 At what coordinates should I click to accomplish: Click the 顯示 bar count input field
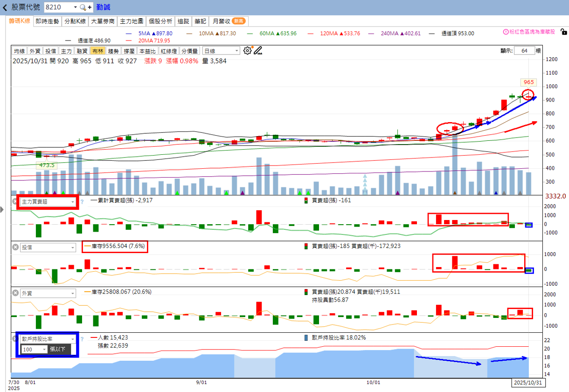coord(524,51)
